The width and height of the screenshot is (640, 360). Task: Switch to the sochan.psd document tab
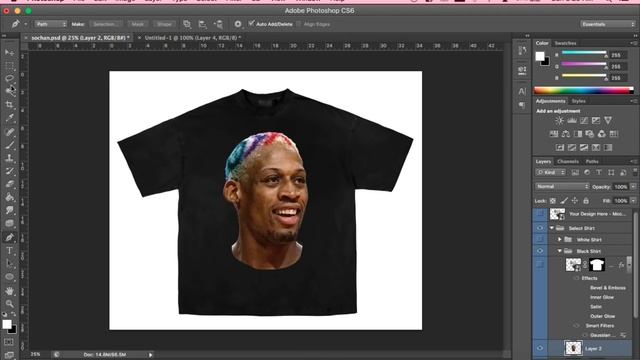tap(80, 38)
